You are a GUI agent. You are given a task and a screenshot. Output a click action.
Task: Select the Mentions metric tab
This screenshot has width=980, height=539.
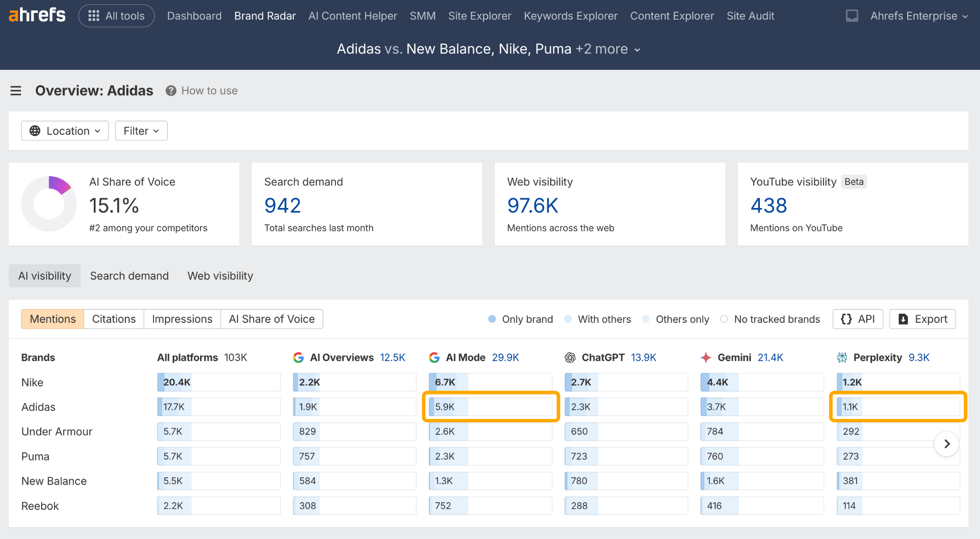click(53, 319)
